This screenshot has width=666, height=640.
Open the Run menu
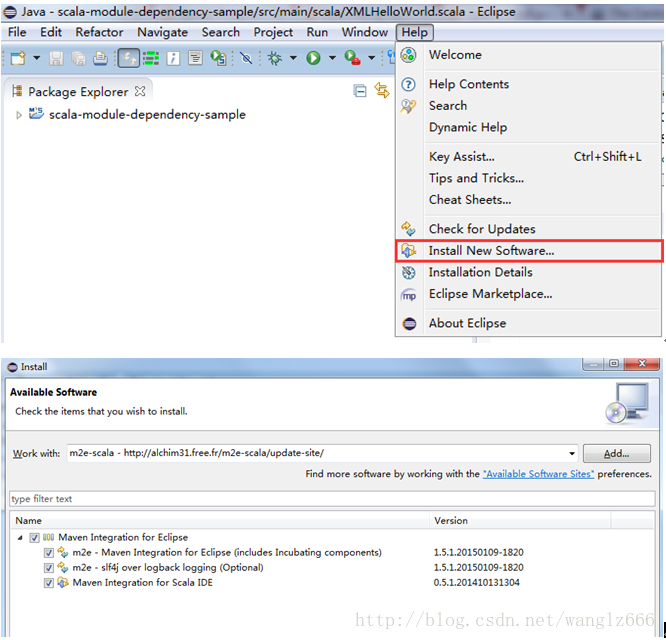tap(317, 32)
